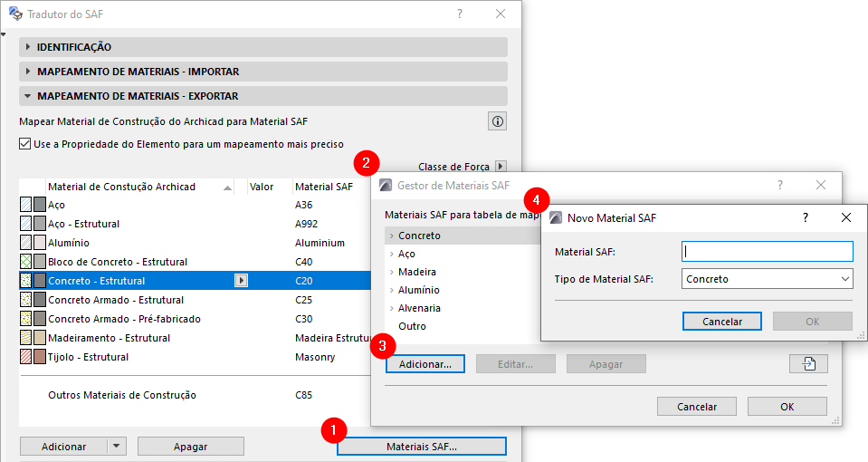
Task: Open the Adicionar split-button dropdown arrow
Action: tap(116, 446)
